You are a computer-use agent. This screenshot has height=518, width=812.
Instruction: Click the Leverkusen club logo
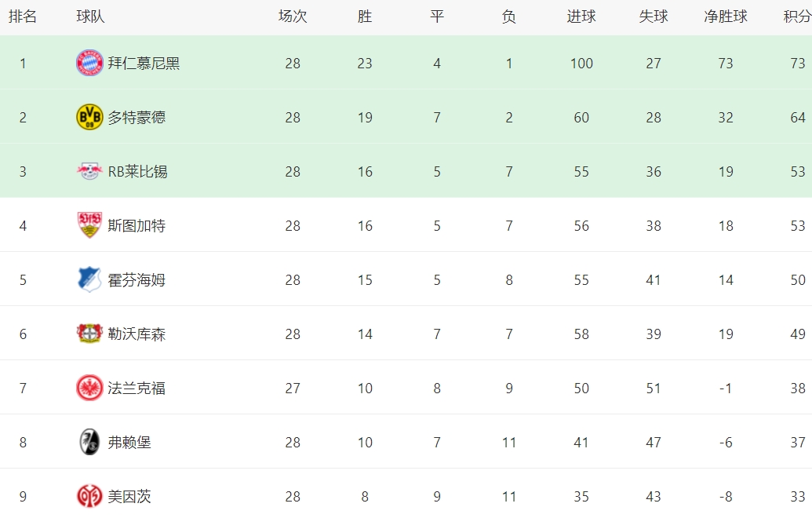click(x=89, y=334)
